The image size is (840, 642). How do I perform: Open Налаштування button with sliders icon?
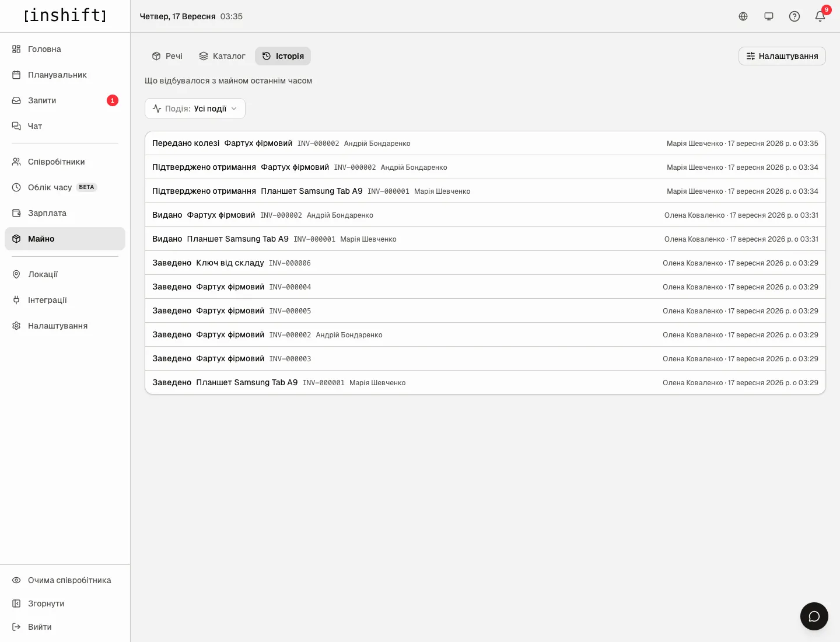[x=782, y=56]
